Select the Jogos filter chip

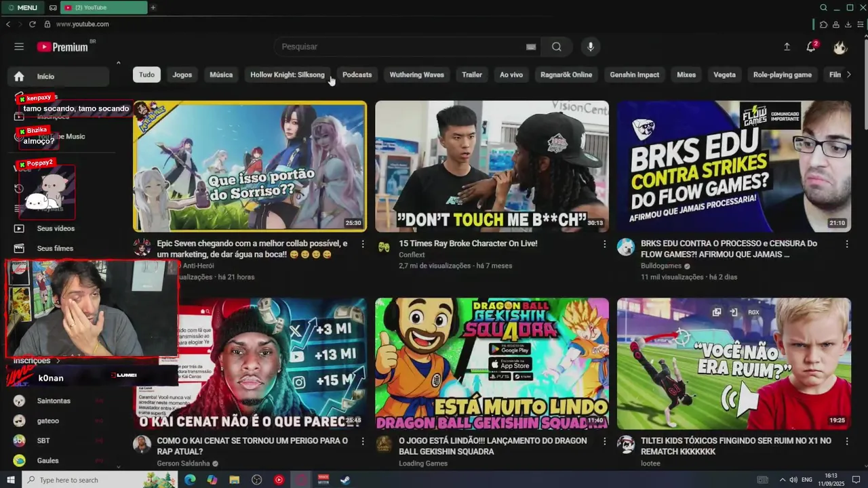point(182,75)
